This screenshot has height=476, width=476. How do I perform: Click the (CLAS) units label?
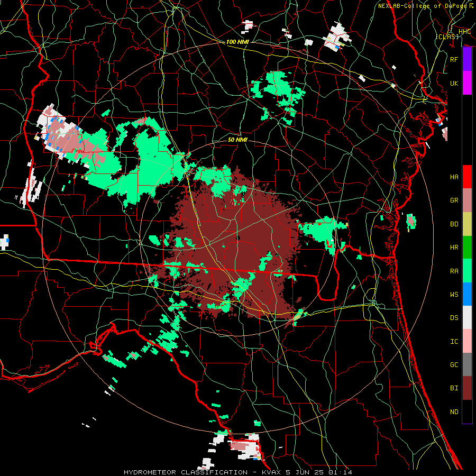pos(447,36)
